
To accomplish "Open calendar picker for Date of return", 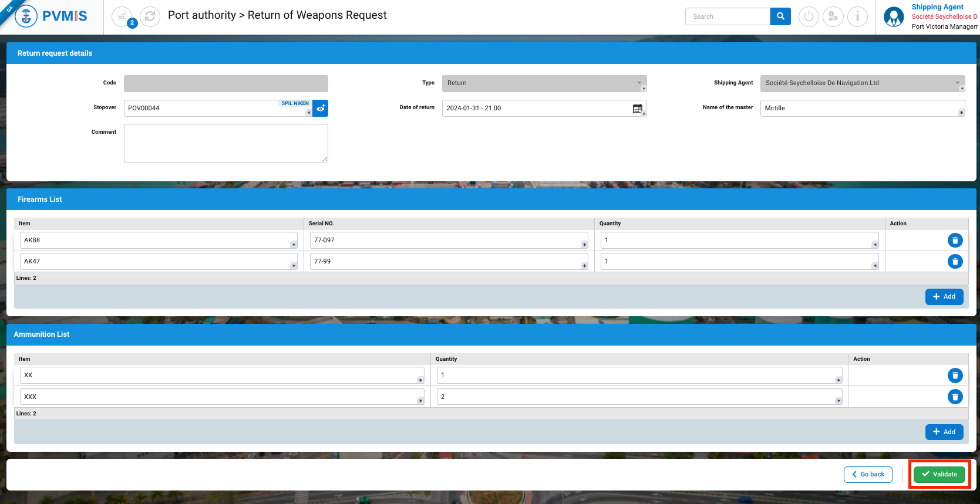I will click(x=637, y=109).
